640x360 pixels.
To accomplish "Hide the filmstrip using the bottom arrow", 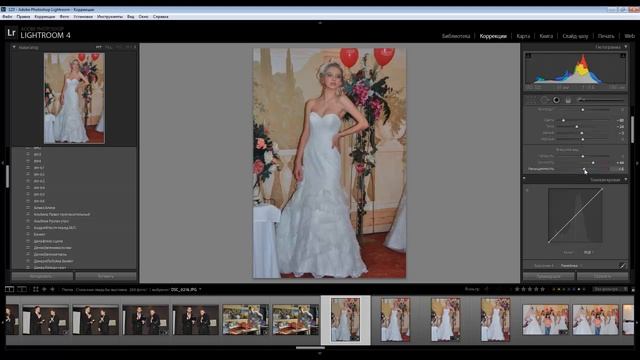I will [320, 353].
